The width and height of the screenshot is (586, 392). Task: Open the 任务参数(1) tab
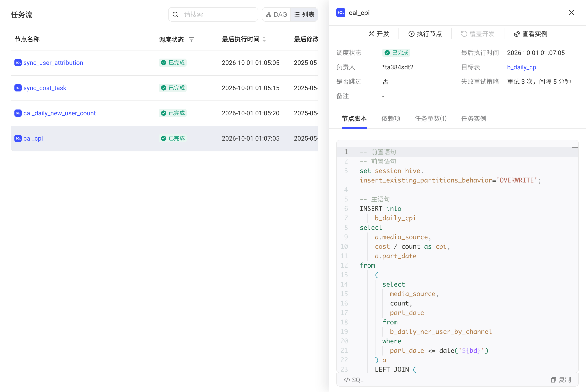(x=431, y=119)
